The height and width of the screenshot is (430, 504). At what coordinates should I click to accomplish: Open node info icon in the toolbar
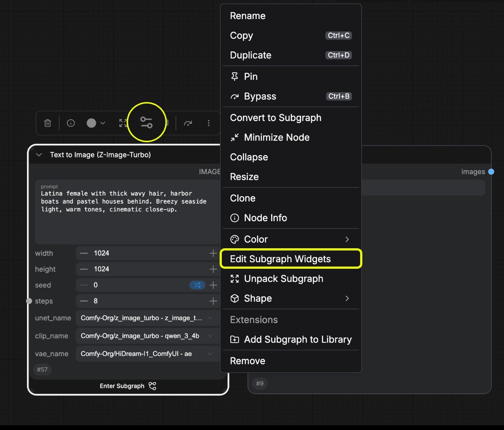point(71,123)
